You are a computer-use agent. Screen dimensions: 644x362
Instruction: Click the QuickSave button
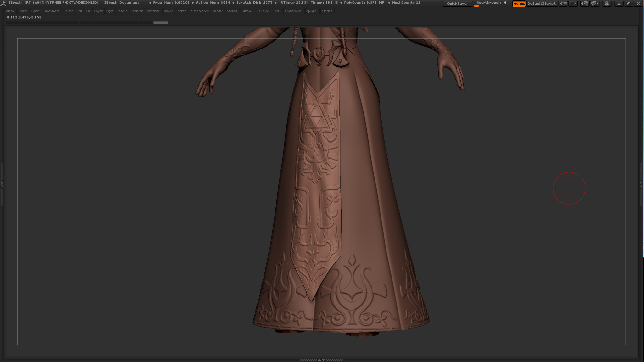tap(457, 4)
